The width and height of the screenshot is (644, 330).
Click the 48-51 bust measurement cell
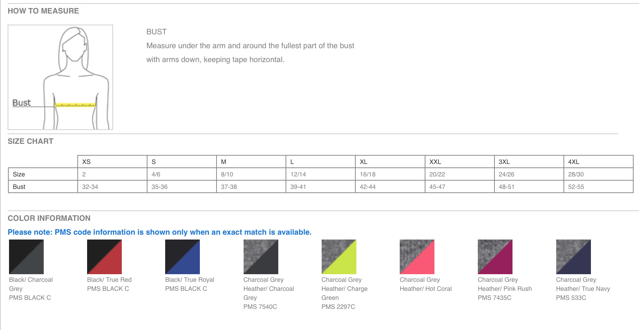529,187
